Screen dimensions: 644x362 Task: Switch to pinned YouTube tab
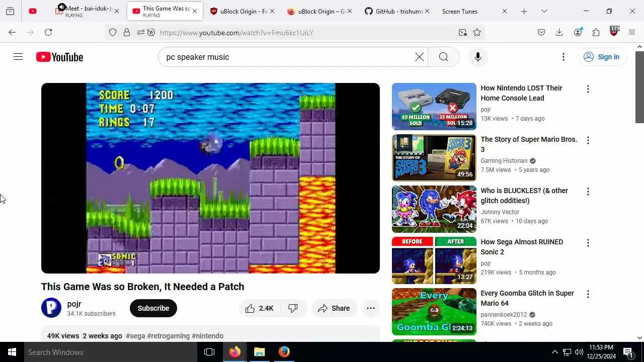pyautogui.click(x=33, y=11)
